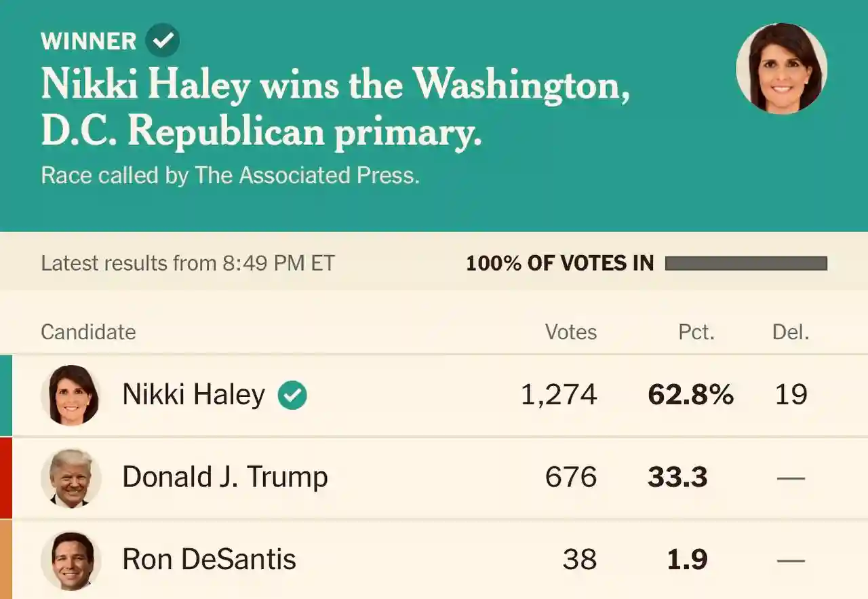The height and width of the screenshot is (599, 868).
Task: Click Haley's 62.8% percentage value
Action: pyautogui.click(x=690, y=395)
